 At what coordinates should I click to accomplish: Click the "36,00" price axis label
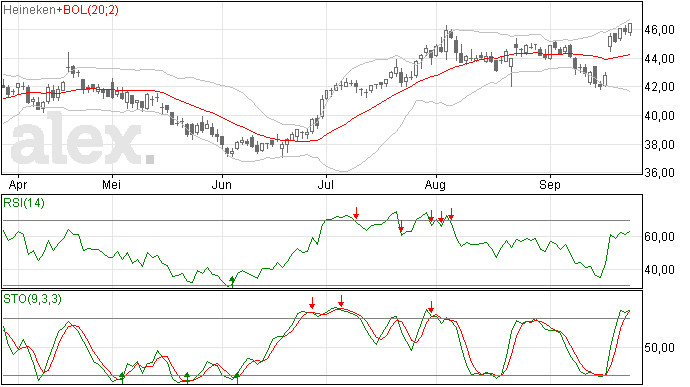(x=659, y=173)
